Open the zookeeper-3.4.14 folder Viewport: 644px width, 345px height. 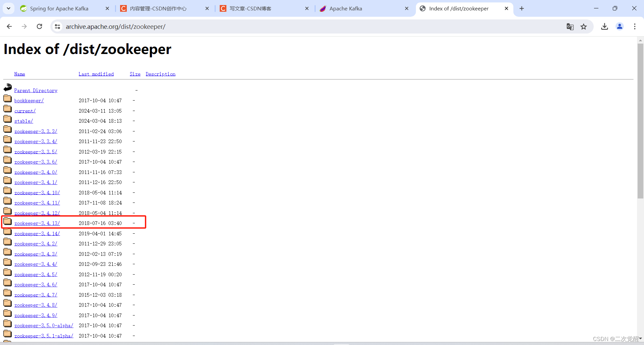coord(37,233)
